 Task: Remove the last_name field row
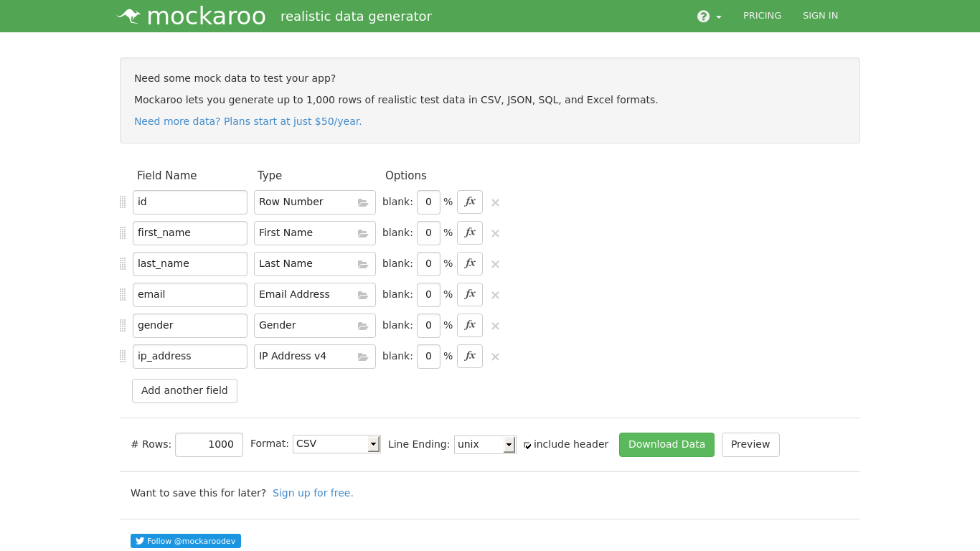point(495,265)
